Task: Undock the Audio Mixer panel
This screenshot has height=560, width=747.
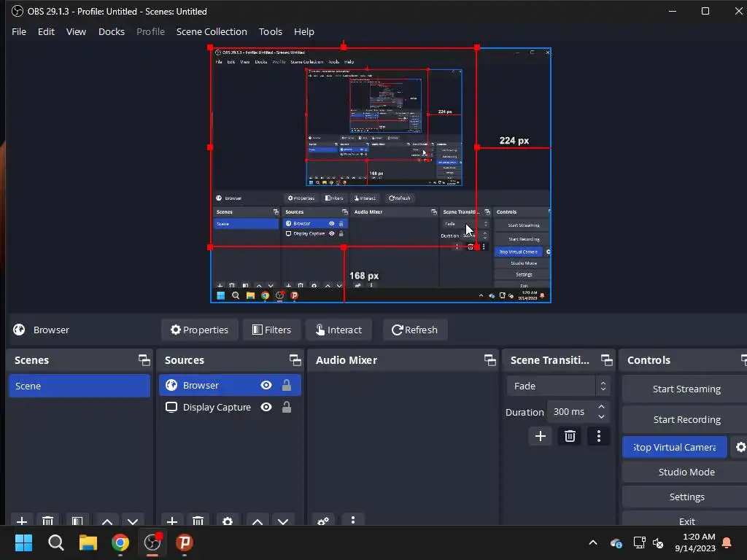Action: click(x=489, y=360)
